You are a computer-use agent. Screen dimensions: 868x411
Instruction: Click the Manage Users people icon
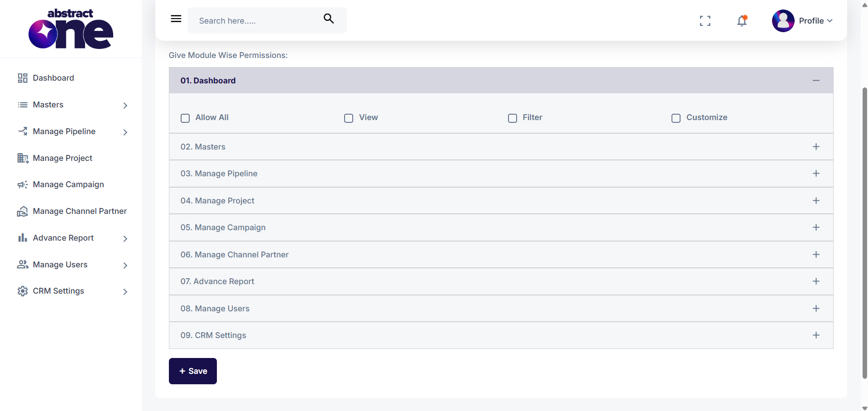pyautogui.click(x=23, y=264)
